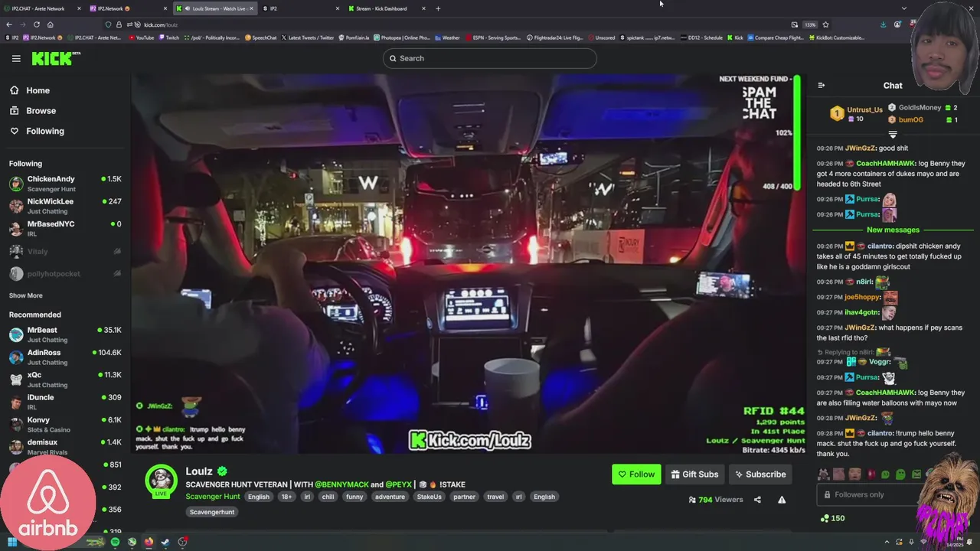Image resolution: width=980 pixels, height=551 pixels.
Task: Open the Twitch bookmark
Action: (169, 37)
